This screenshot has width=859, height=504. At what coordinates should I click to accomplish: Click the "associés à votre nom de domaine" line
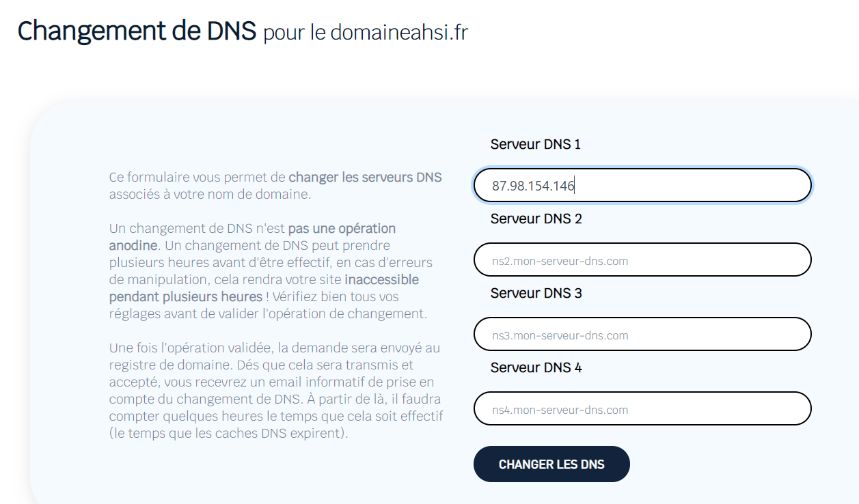209,195
